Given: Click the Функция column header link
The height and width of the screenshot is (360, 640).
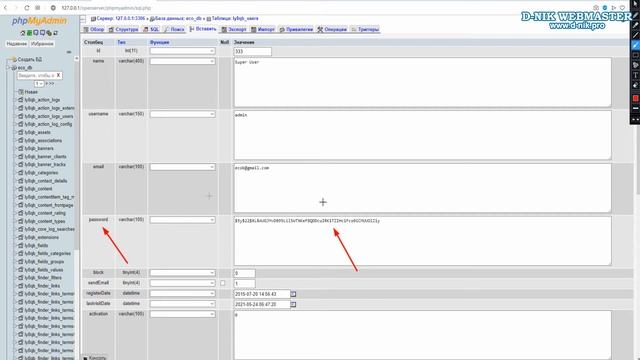Looking at the screenshot, I should 159,42.
